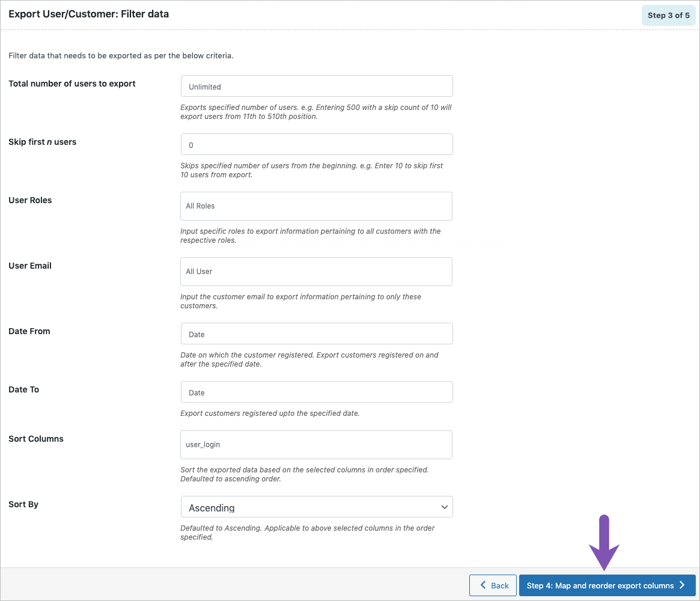Click the Sort Columns field showing user_login
Image resolution: width=700 pixels, height=601 pixels.
tap(316, 444)
